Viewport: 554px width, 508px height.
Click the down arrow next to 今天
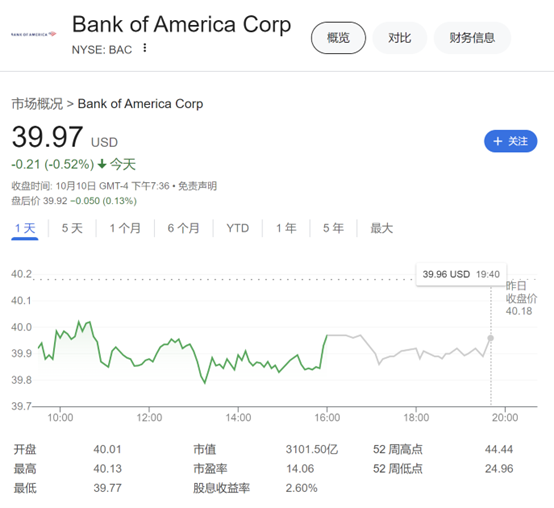[102, 164]
